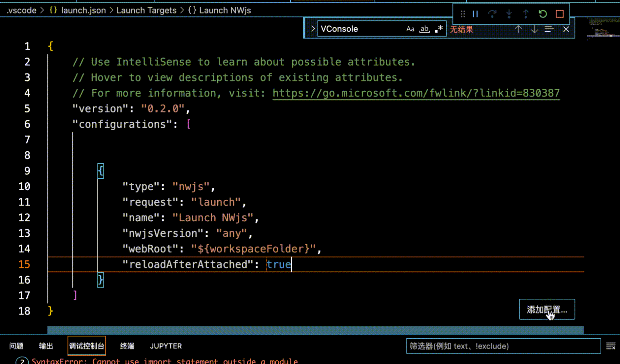
Task: Click the list icon beside the filter box
Action: 611,346
